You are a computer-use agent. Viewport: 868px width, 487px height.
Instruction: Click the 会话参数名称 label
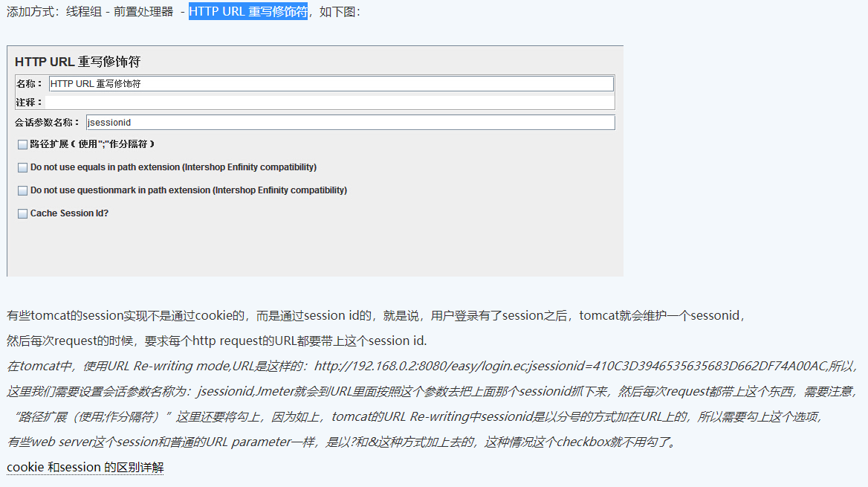(45, 122)
